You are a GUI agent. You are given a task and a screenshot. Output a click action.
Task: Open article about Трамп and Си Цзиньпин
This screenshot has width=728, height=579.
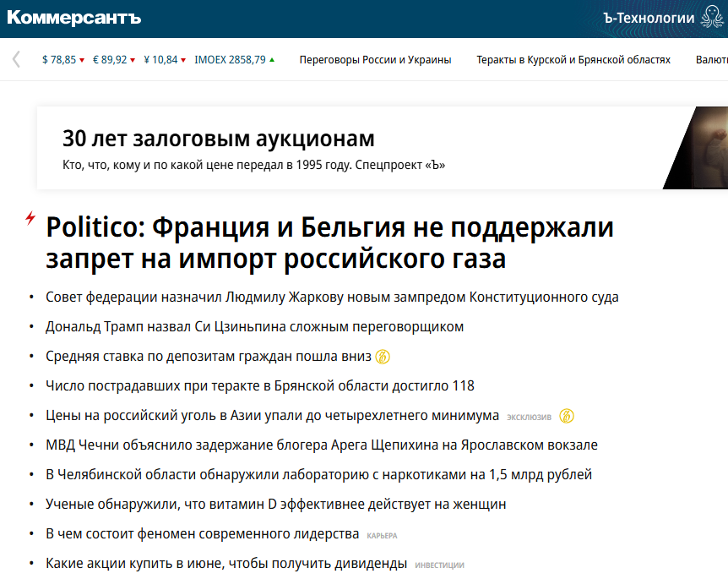[254, 327]
